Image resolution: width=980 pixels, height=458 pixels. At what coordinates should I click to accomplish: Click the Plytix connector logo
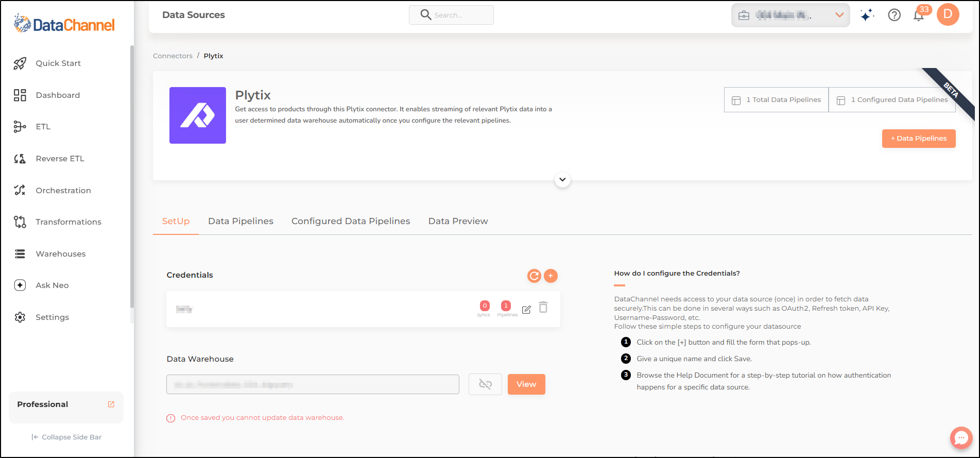198,115
